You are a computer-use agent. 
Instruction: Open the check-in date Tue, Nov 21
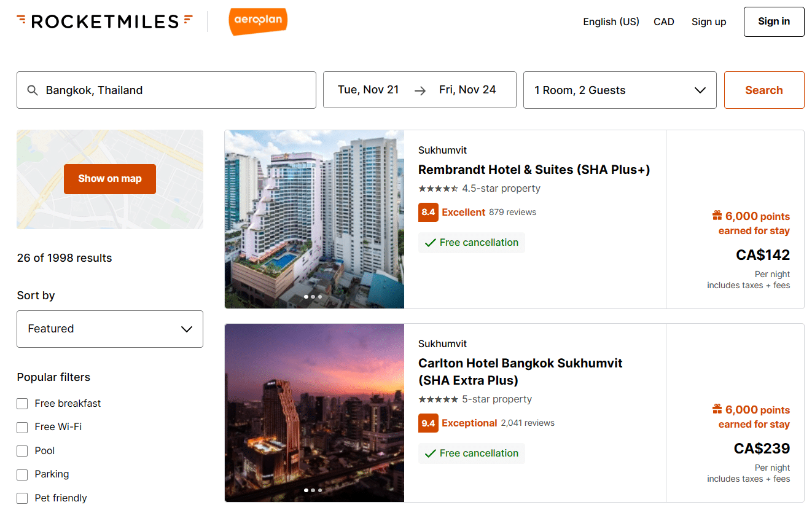(x=369, y=90)
